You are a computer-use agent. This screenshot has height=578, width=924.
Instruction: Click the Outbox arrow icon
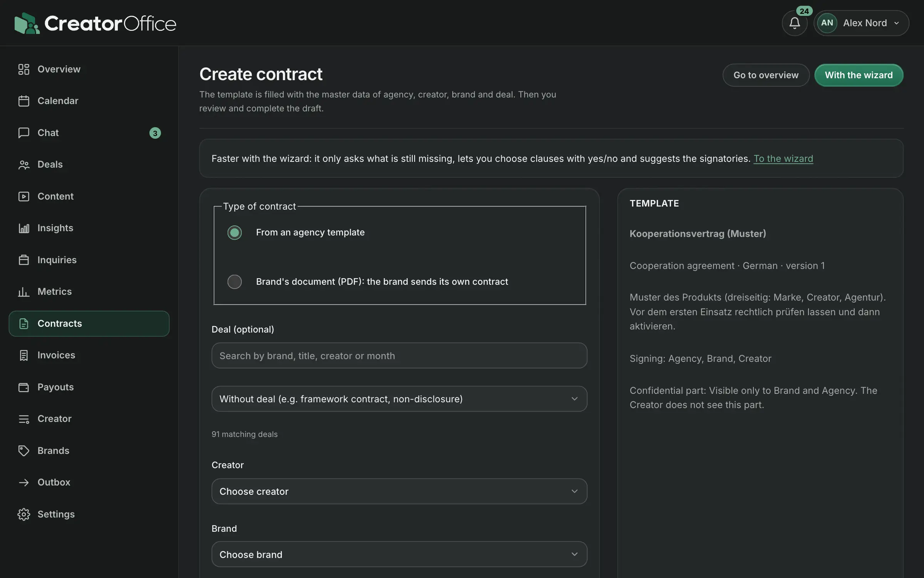click(24, 482)
